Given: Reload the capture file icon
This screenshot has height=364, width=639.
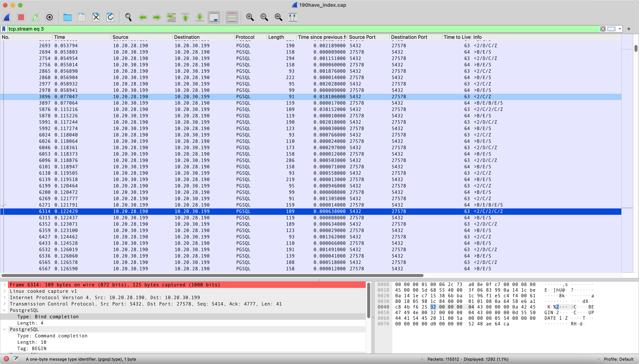Looking at the screenshot, I should pyautogui.click(x=110, y=17).
